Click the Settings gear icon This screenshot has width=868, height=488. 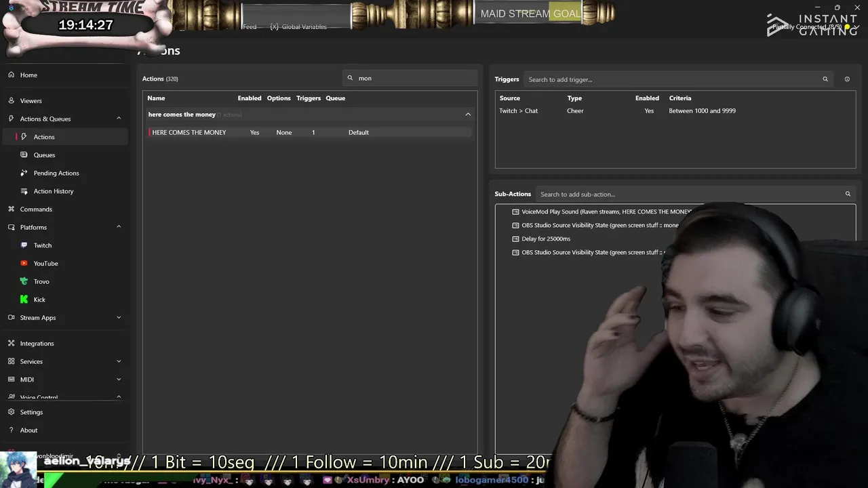(x=11, y=412)
